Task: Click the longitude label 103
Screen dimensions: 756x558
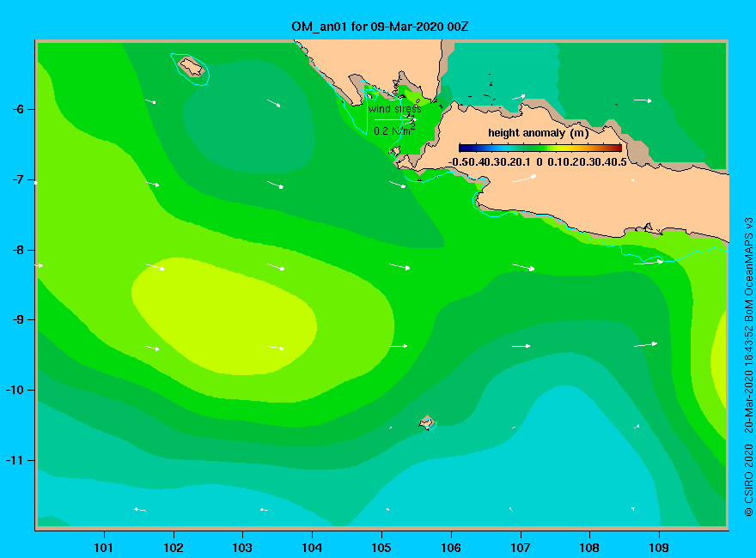Action: (242, 548)
